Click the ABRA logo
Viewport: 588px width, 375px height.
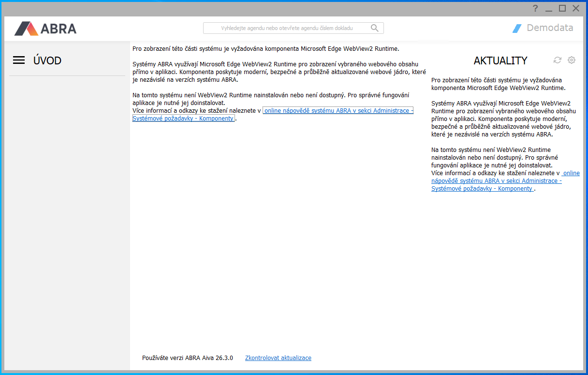45,29
